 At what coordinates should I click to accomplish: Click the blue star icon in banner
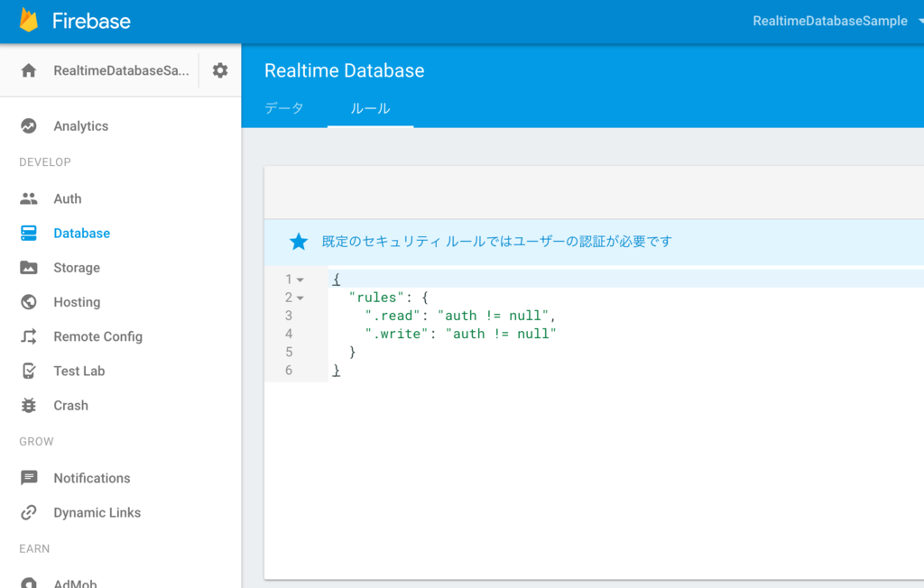299,242
